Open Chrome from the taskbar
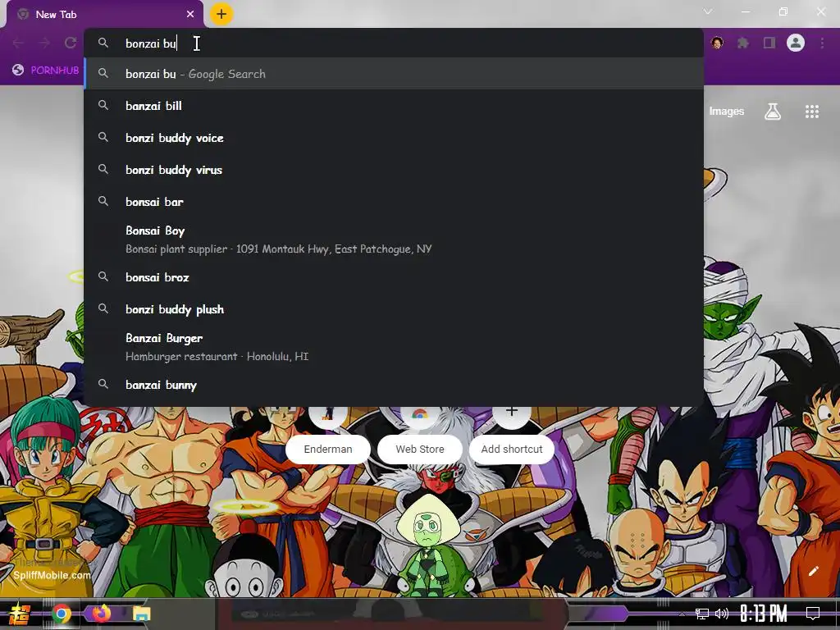 coord(61,614)
